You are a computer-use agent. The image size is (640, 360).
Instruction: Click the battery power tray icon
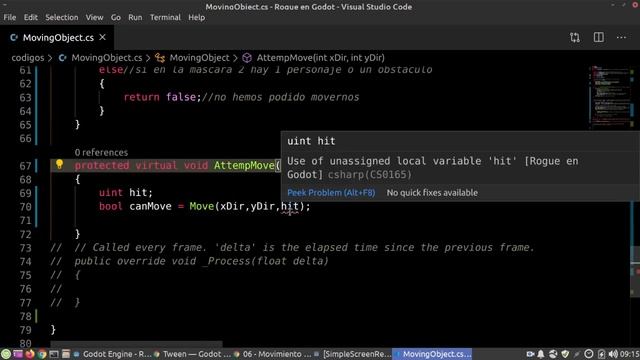601,354
